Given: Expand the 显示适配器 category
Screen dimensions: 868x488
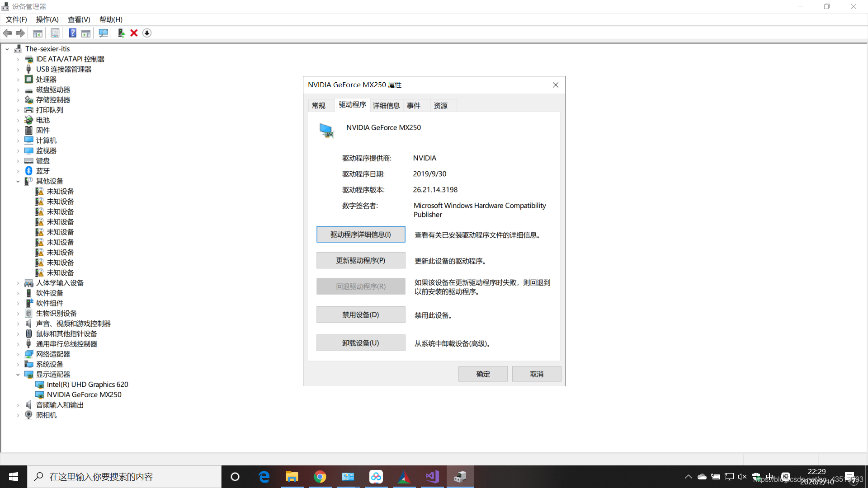Looking at the screenshot, I should click(x=18, y=374).
